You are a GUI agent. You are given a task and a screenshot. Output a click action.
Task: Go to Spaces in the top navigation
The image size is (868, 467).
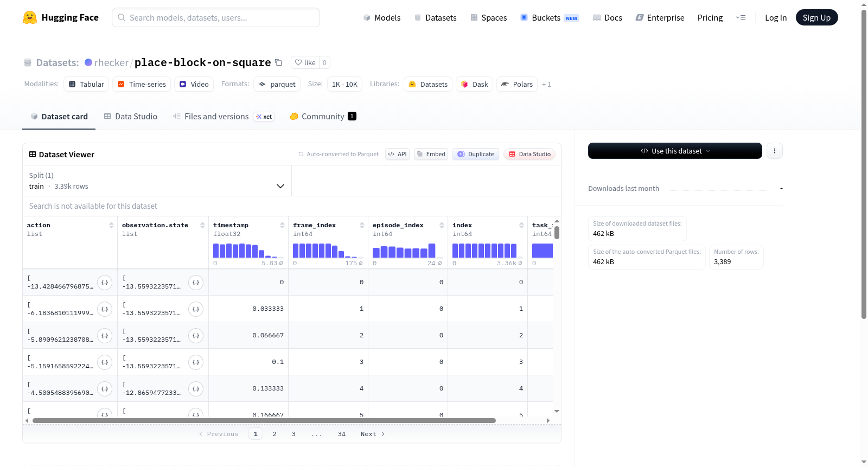click(x=488, y=17)
